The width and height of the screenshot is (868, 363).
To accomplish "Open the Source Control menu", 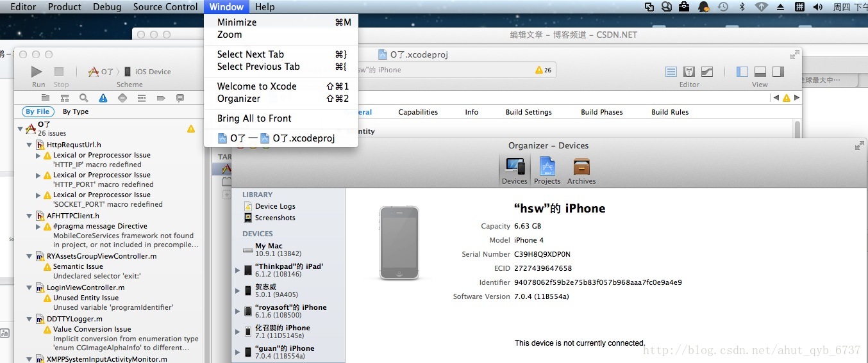I will (x=165, y=7).
